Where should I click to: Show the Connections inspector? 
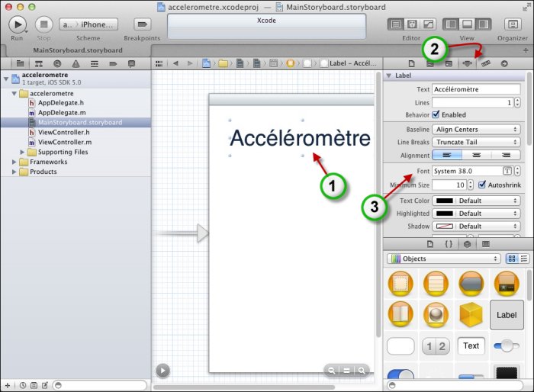point(504,64)
